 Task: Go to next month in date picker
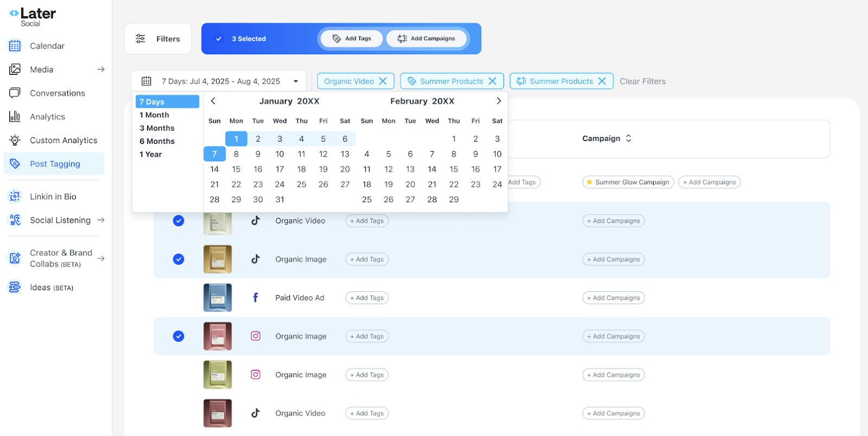(x=499, y=101)
